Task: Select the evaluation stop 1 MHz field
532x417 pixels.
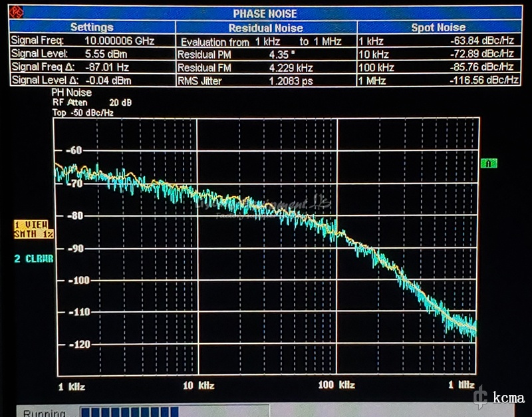Action: (327, 41)
